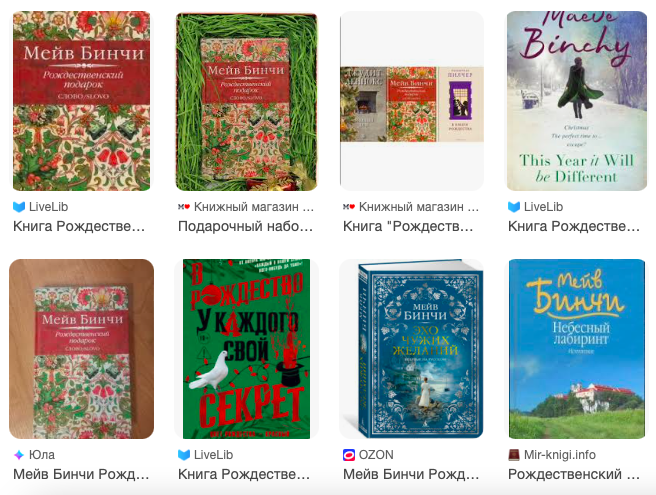Click the OZON favicon
656x495 pixels.
[349, 455]
